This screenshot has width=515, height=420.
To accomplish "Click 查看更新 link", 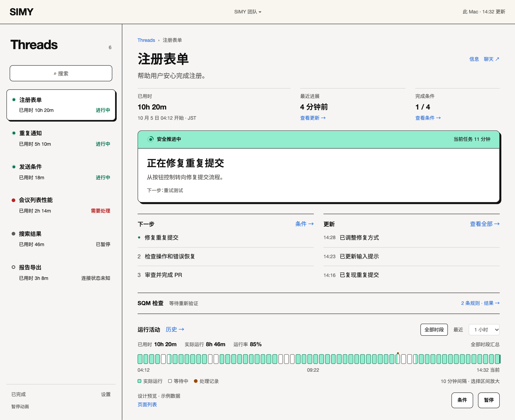I will pos(313,118).
